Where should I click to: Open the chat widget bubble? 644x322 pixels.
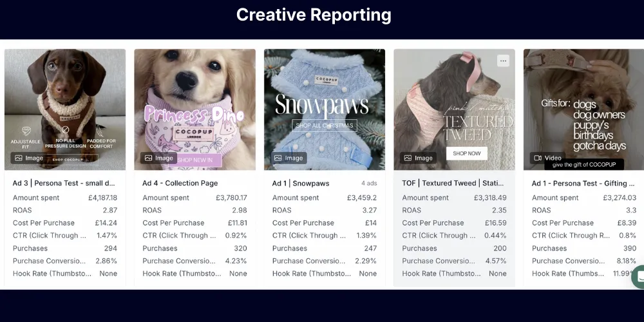pos(638,277)
